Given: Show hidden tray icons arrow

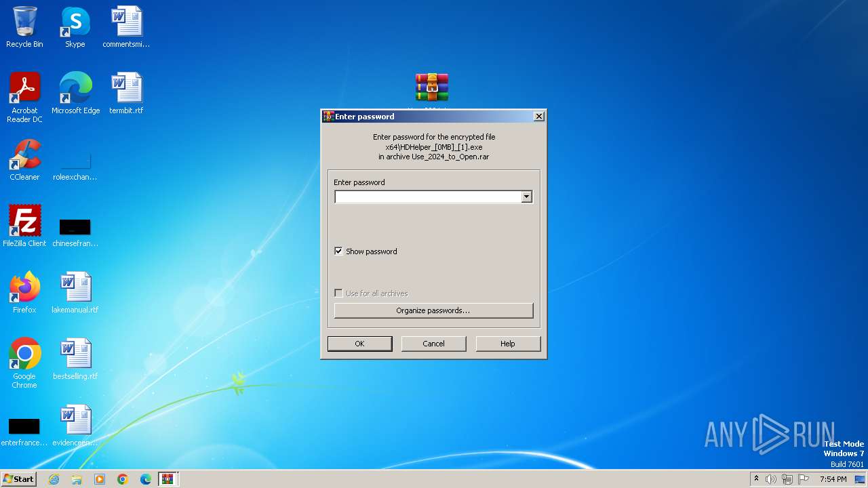Looking at the screenshot, I should [756, 479].
